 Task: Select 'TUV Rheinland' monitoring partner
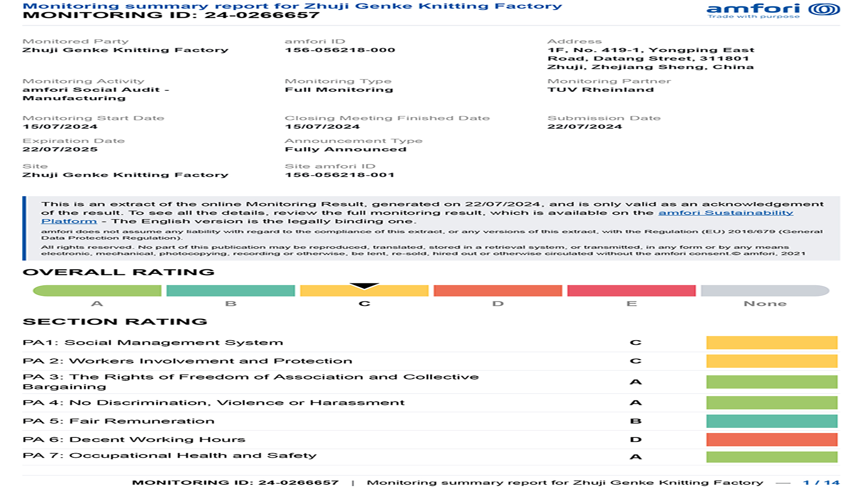click(600, 89)
